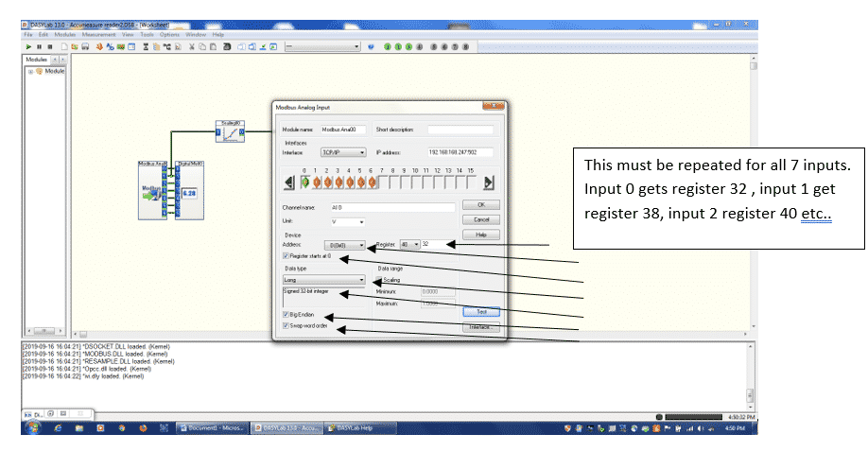Open the Data type Long dropdown
This screenshot has height=469, width=868.
coord(361,280)
